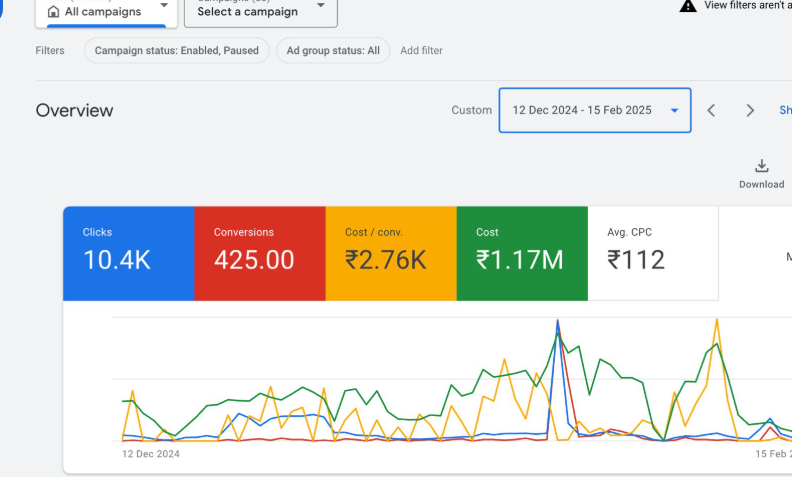
Task: Click the warning triangle icon
Action: (x=688, y=6)
